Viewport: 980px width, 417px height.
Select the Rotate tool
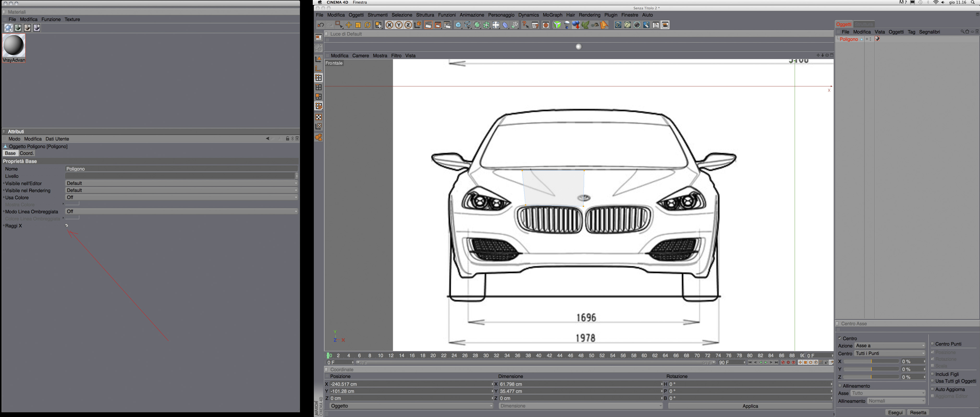point(367,25)
